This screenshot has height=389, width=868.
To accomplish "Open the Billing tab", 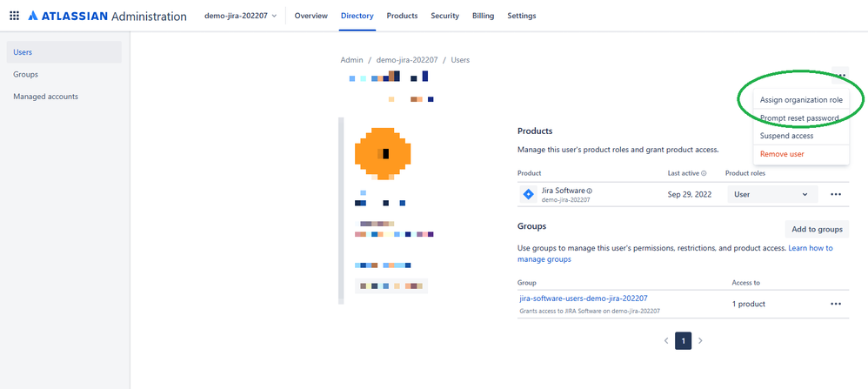I will coord(483,16).
